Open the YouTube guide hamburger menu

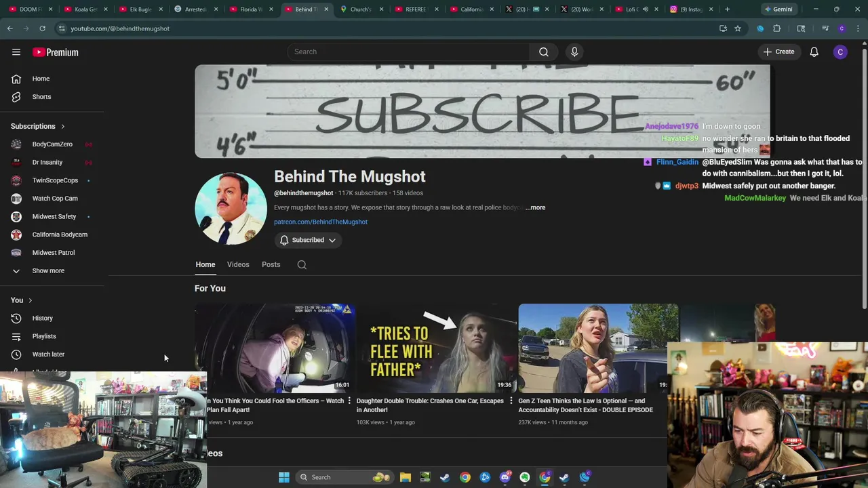(16, 52)
